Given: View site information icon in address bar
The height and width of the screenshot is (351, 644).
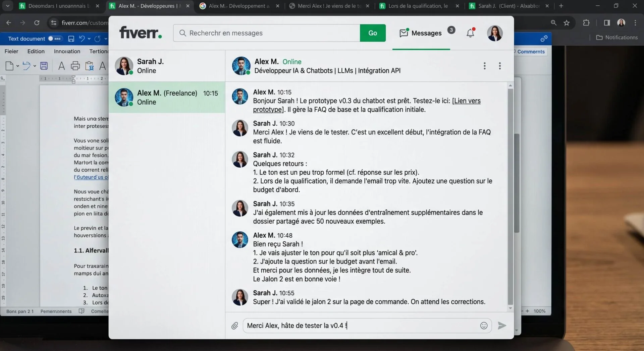Looking at the screenshot, I should pyautogui.click(x=53, y=23).
